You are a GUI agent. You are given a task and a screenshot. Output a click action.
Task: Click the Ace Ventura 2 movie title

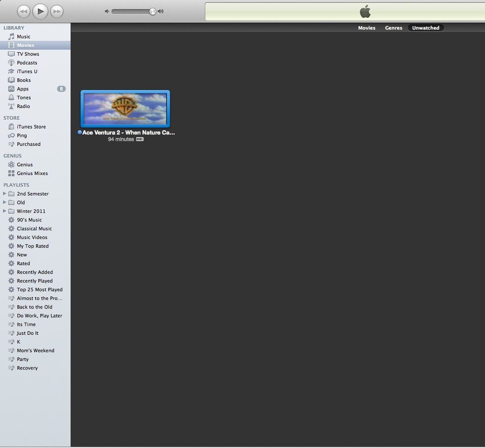(x=129, y=133)
